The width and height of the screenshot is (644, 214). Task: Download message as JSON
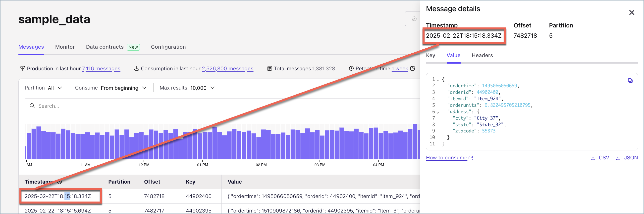[627, 158]
